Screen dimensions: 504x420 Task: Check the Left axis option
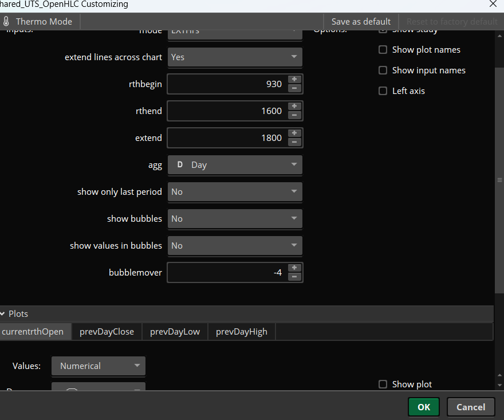(x=383, y=91)
